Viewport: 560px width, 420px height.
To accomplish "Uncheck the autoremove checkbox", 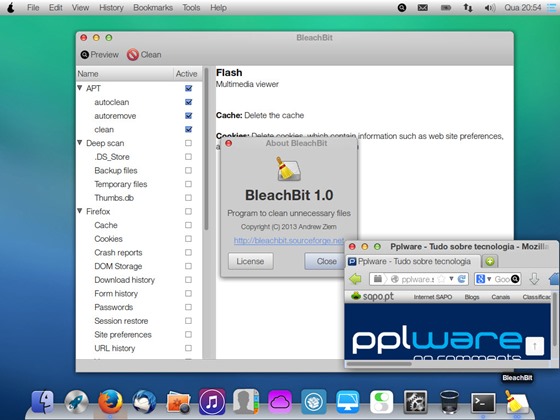I will coord(189,116).
